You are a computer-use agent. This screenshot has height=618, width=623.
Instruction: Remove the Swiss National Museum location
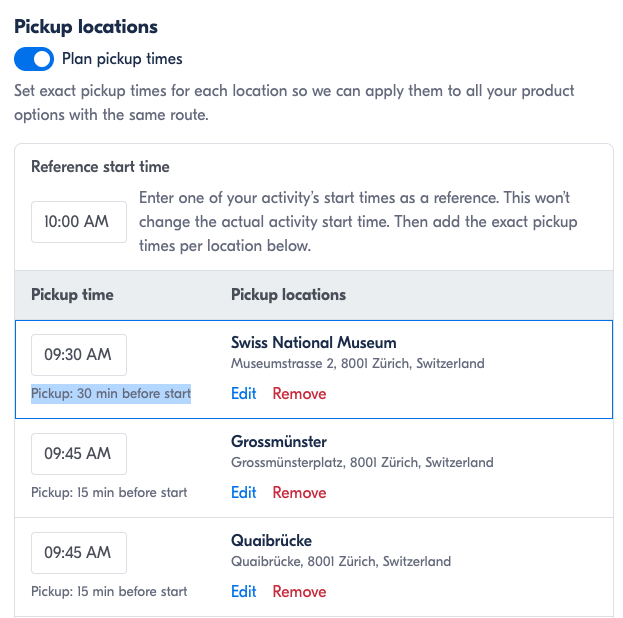(299, 394)
